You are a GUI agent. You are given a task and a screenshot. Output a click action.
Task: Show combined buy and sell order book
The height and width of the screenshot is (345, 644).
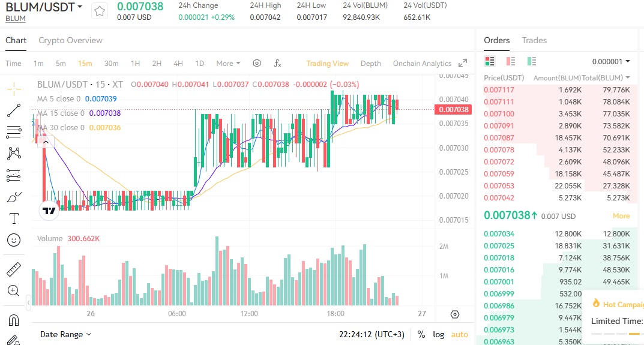[x=490, y=62]
